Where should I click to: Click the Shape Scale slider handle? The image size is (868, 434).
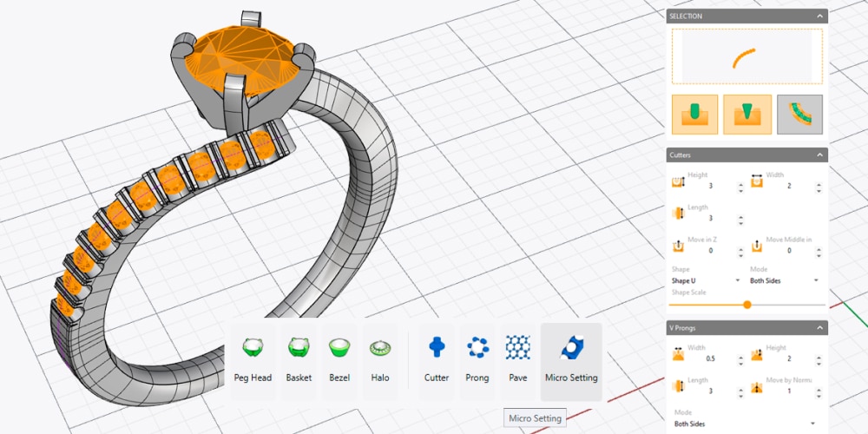coord(747,305)
